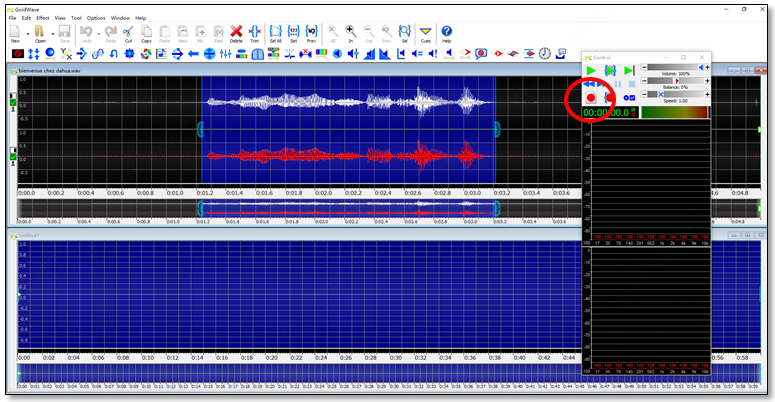Click the blue arch filter effect icon

tap(258, 53)
